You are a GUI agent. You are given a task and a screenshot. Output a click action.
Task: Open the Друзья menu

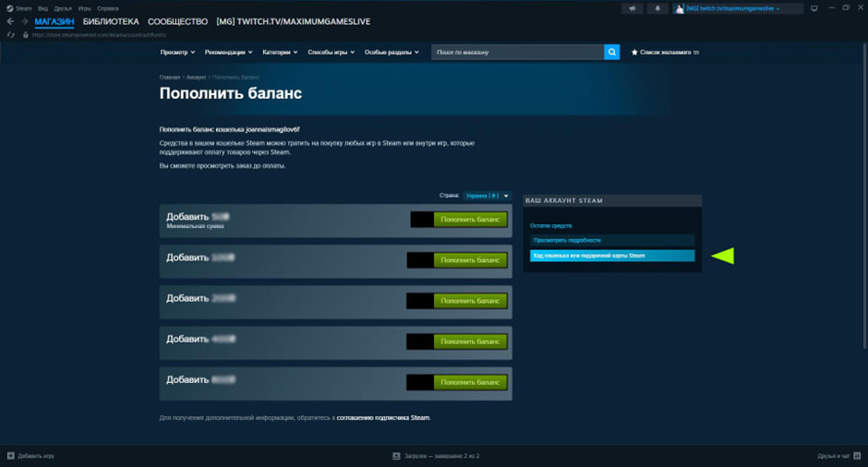pyautogui.click(x=63, y=8)
